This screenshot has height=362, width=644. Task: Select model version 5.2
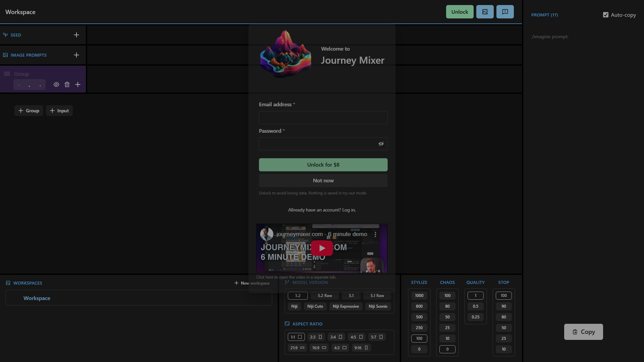point(298,296)
